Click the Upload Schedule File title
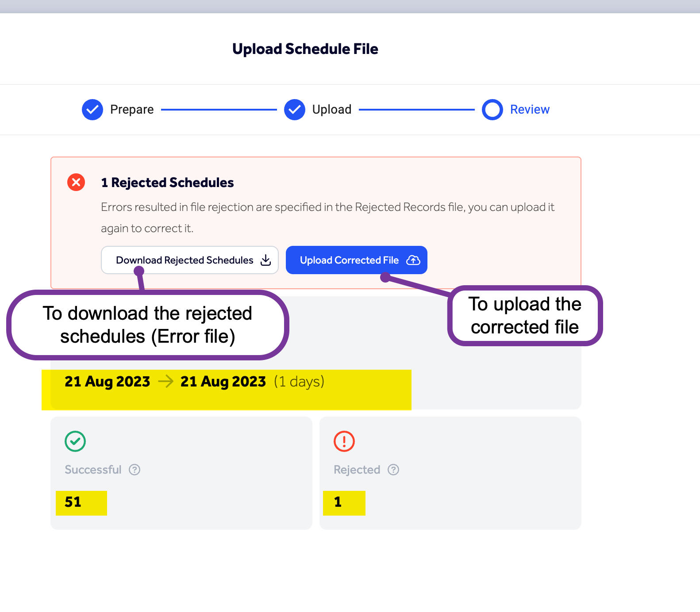This screenshot has height=612, width=700. point(305,49)
